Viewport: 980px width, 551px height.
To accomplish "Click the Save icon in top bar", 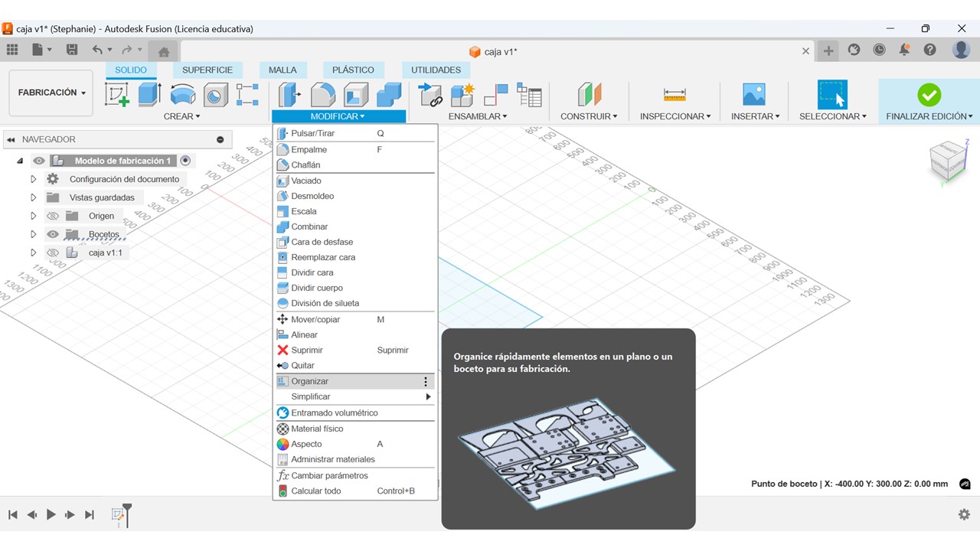I will point(72,51).
